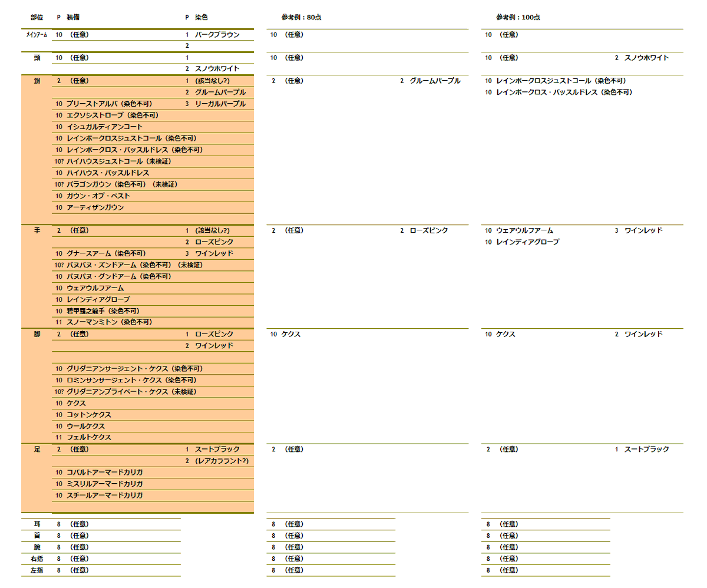Click スノウホワイト in 100点 example column
707x588 pixels.
(646, 58)
